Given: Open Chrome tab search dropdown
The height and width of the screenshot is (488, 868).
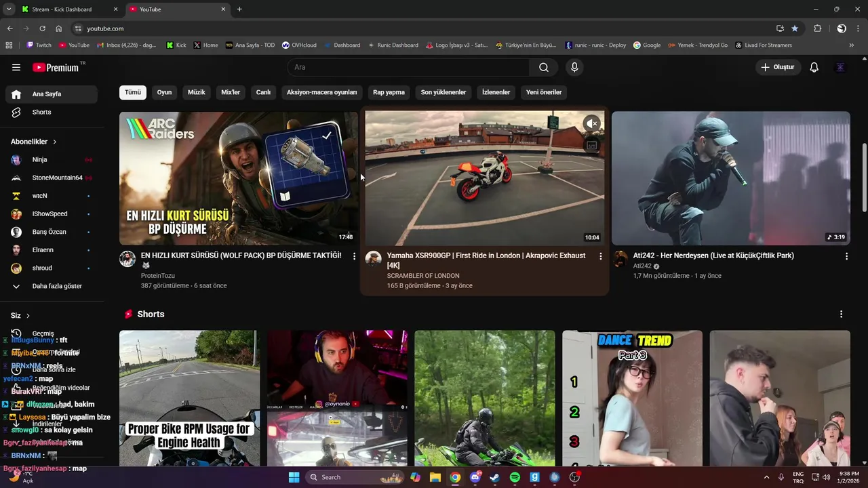Looking at the screenshot, I should [9, 9].
